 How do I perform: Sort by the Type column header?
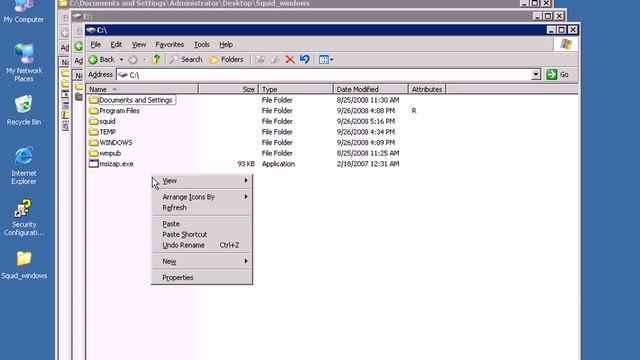(296, 89)
